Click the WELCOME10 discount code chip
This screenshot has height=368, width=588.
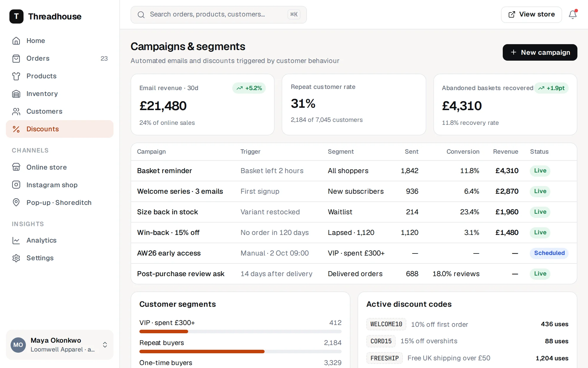[386, 324]
